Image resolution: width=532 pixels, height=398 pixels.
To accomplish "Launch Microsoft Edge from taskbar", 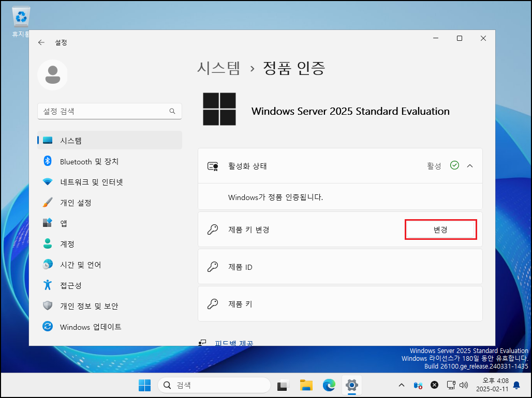I will tap(329, 386).
